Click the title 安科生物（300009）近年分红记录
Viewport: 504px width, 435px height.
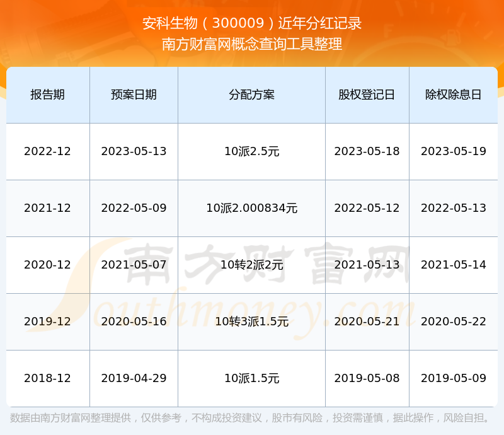tap(252, 23)
